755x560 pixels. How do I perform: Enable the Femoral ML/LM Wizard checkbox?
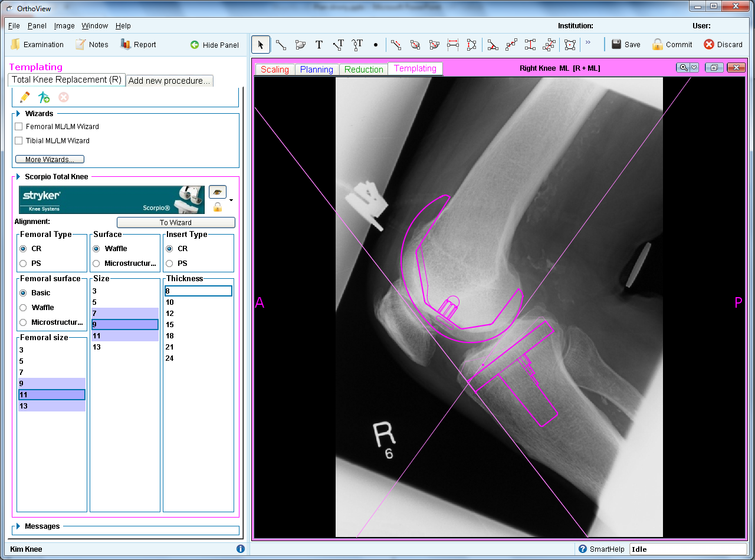[19, 127]
